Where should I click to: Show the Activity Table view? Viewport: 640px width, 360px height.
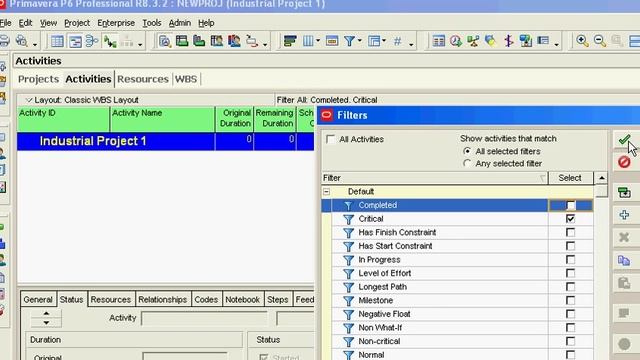[x=57, y=41]
